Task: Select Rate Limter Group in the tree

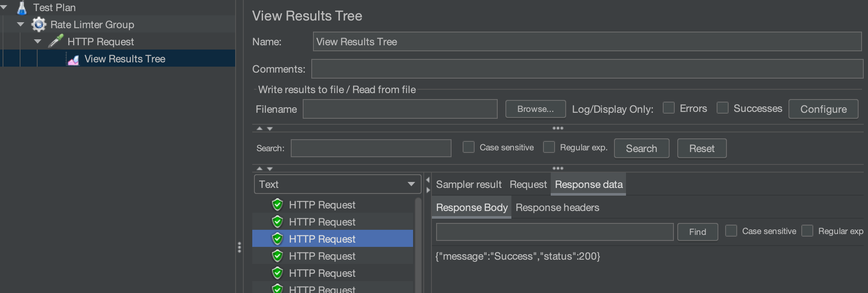Action: coord(92,24)
